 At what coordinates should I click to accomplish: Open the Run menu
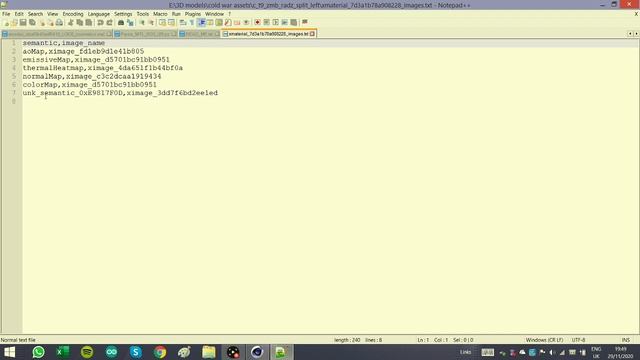click(x=176, y=14)
